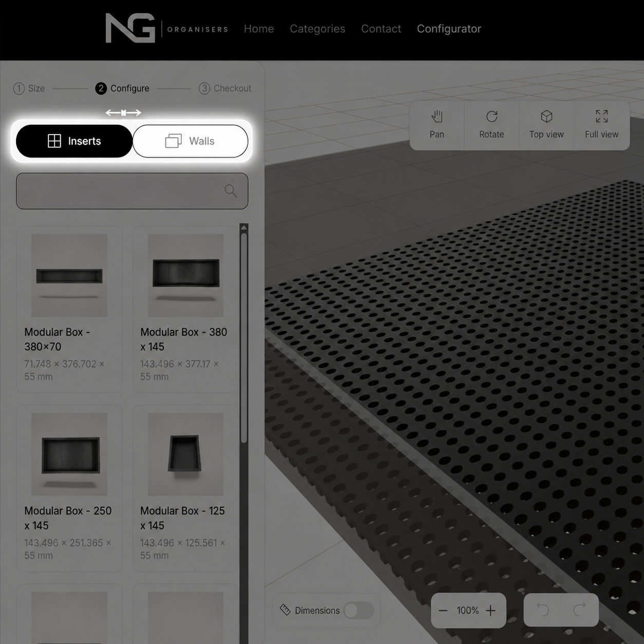Switch to Full view
Viewport: 644px width, 644px height.
(601, 125)
